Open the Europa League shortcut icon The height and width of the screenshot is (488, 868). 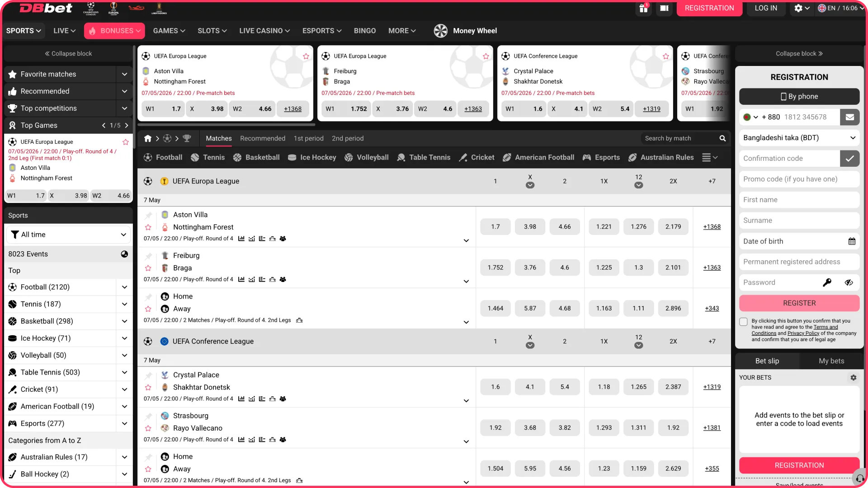[x=113, y=8]
